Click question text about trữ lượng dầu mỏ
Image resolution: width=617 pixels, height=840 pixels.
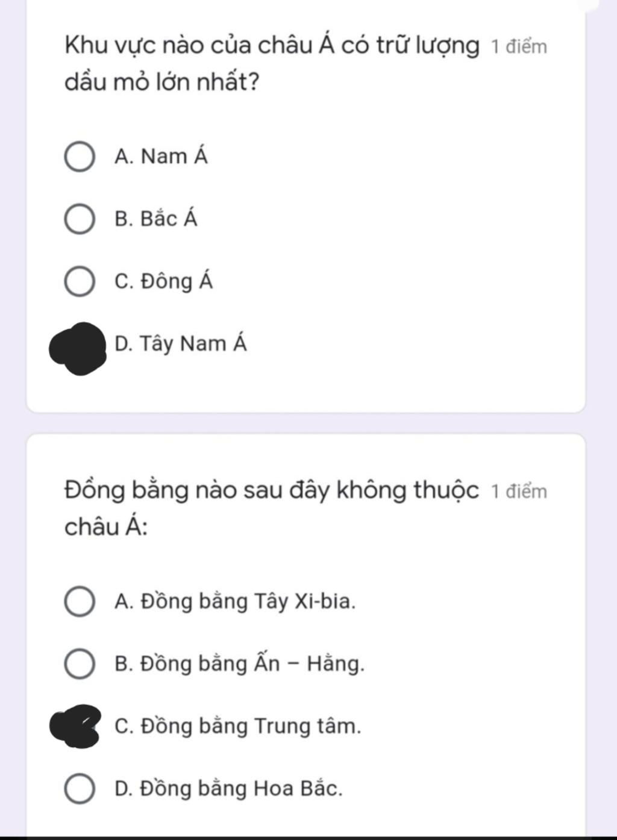pos(272,63)
